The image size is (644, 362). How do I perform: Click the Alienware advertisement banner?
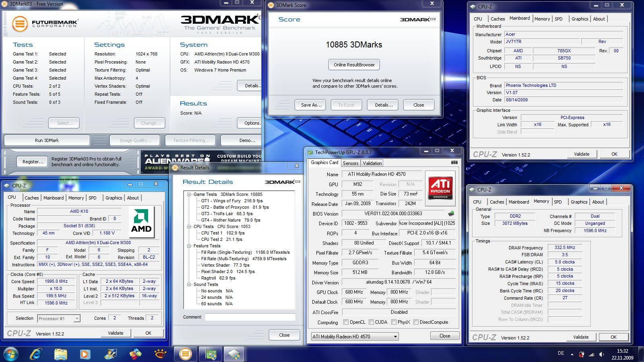[201, 162]
